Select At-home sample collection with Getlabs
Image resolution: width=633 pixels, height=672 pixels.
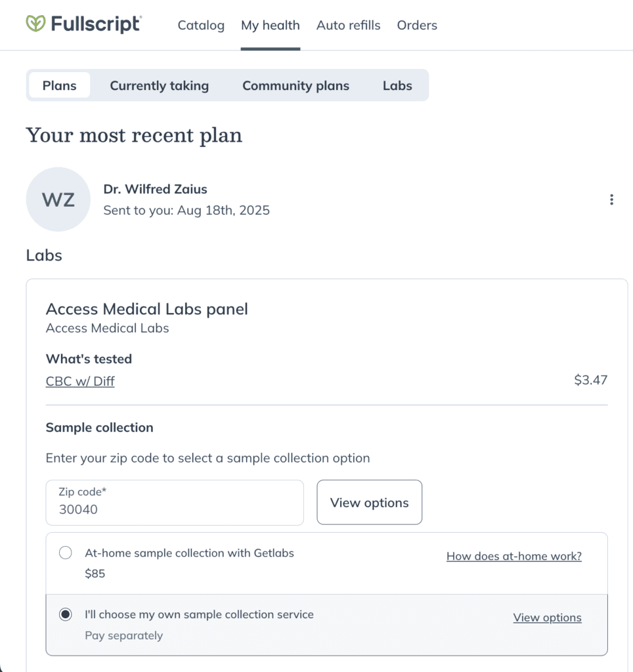[66, 553]
